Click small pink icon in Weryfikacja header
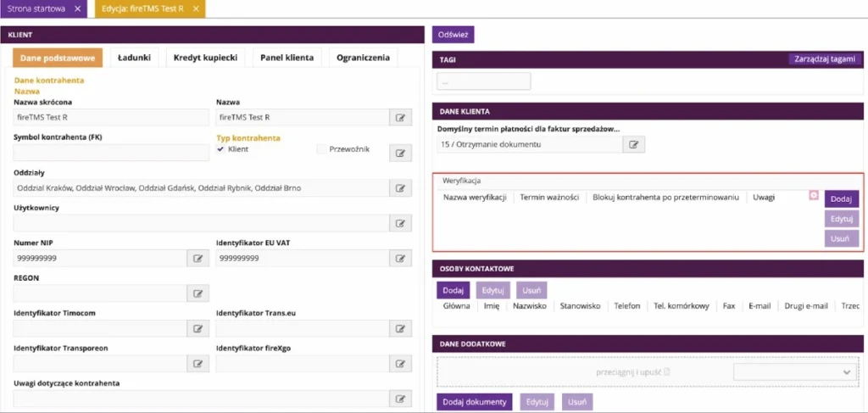Image resolution: width=868 pixels, height=413 pixels. (814, 195)
